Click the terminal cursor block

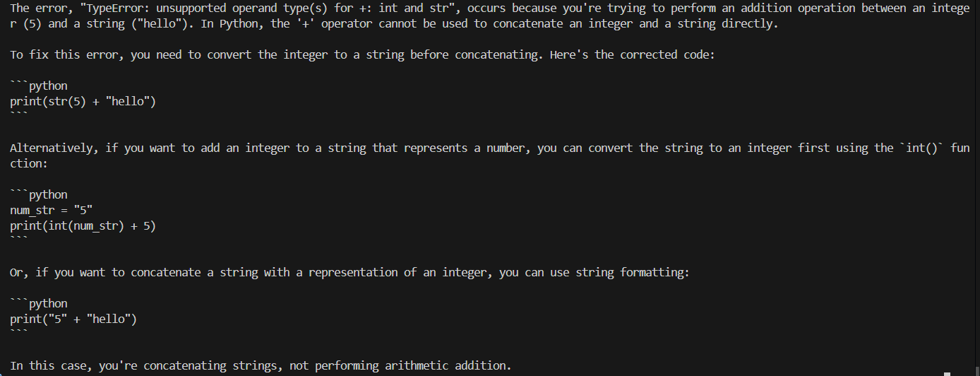pos(948,374)
